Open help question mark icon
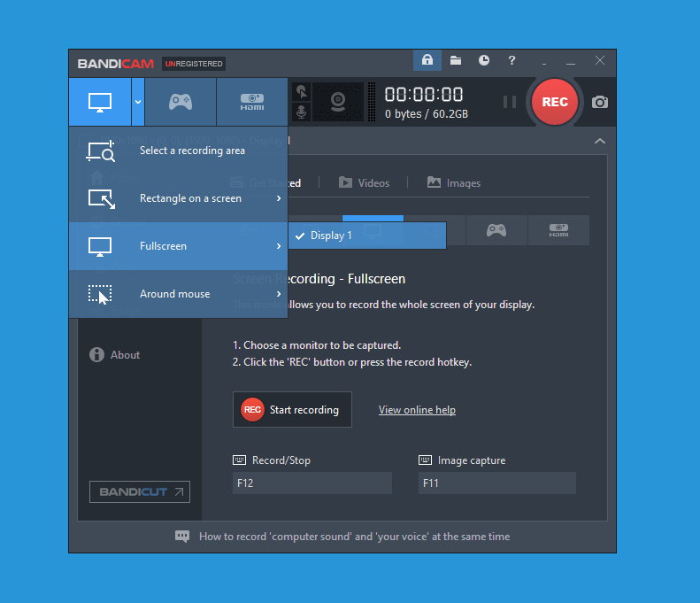 click(512, 60)
